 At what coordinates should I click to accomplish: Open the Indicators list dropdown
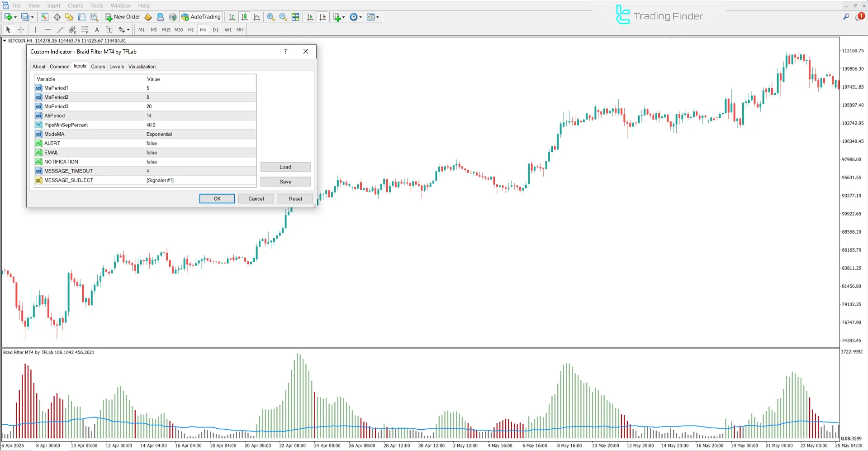[x=344, y=17]
